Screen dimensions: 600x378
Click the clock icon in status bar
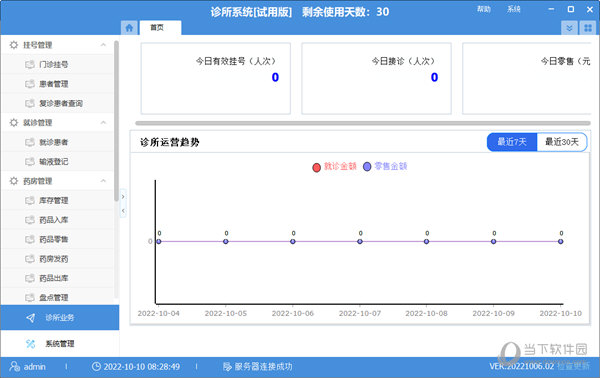coord(96,367)
